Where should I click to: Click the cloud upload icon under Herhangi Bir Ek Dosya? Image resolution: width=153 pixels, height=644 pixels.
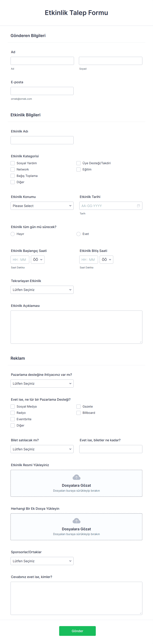click(76, 521)
